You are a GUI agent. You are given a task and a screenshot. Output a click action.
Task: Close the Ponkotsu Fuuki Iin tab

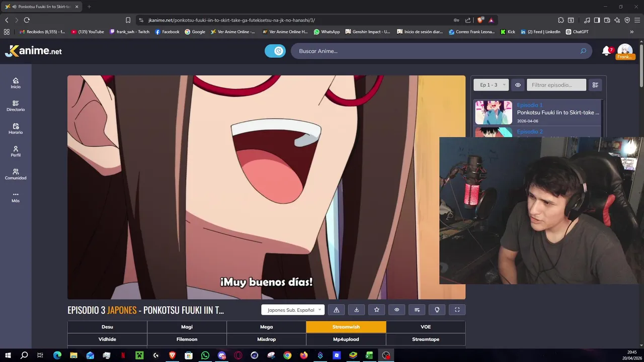[76, 7]
